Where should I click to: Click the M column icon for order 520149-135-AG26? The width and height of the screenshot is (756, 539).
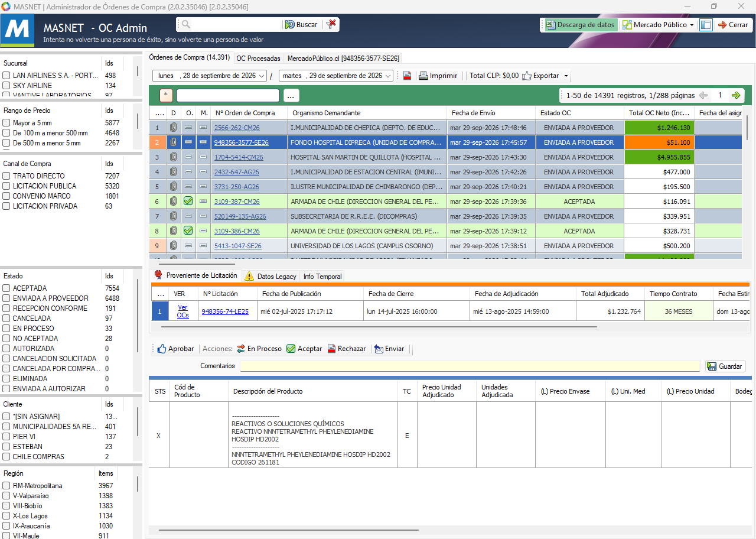coord(203,216)
